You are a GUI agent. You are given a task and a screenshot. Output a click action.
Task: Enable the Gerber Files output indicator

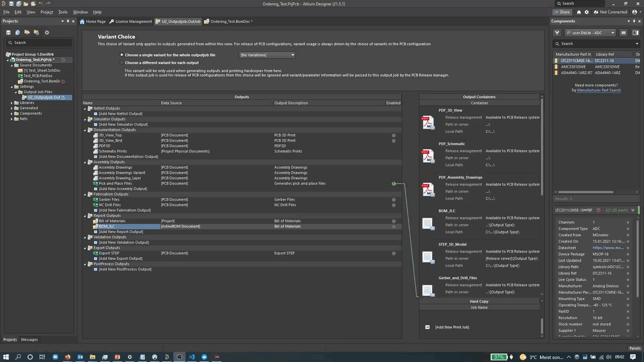tap(394, 200)
